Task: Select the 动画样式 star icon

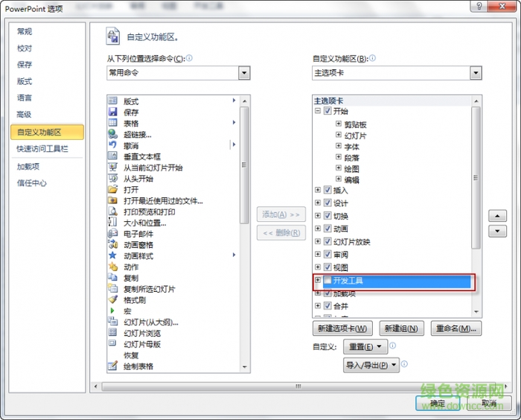Action: [x=113, y=255]
